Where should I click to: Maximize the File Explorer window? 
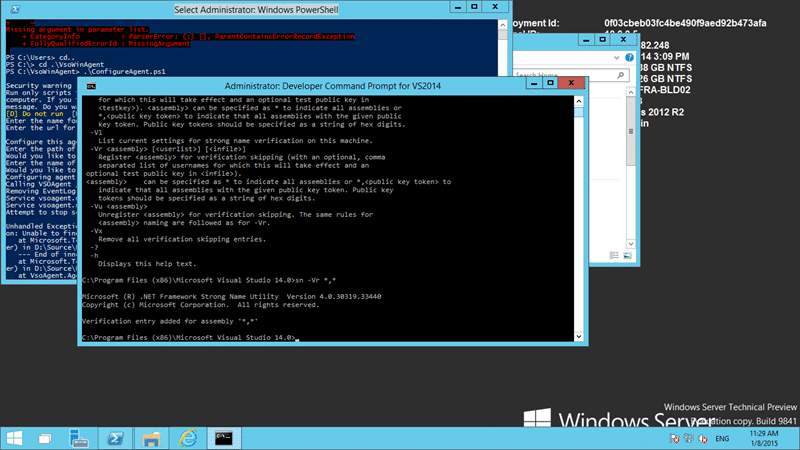click(603, 40)
